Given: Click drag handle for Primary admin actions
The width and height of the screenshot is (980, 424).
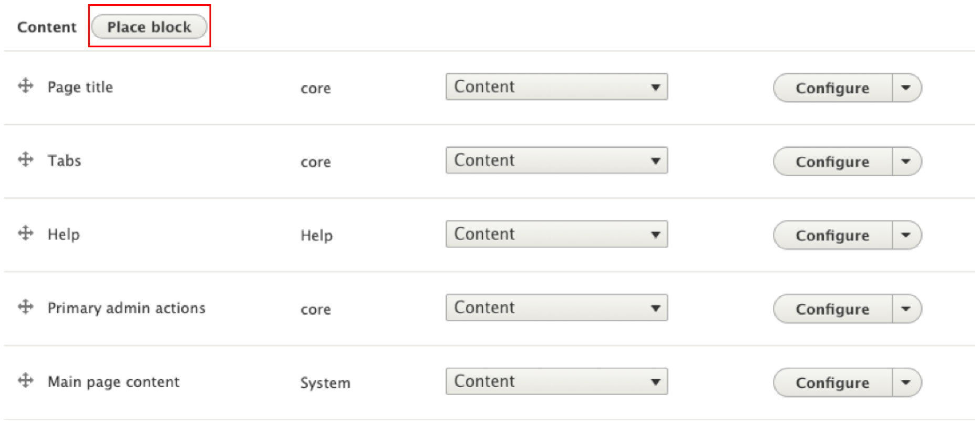Looking at the screenshot, I should click(x=25, y=307).
